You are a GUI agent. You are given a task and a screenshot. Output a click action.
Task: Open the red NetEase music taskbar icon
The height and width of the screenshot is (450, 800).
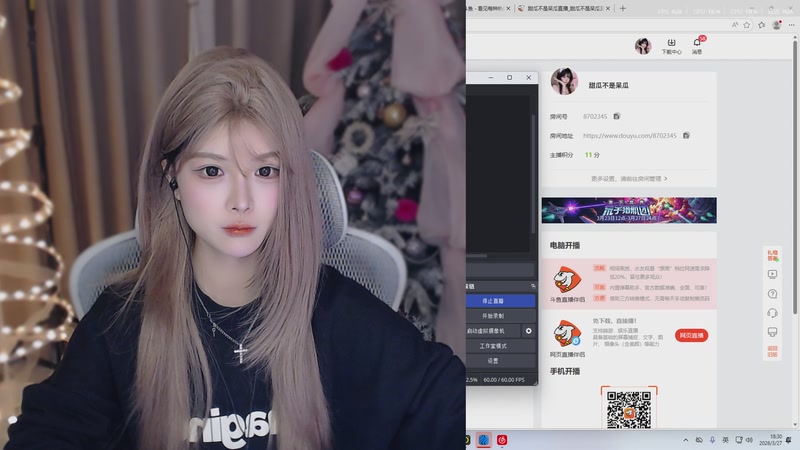(x=502, y=440)
